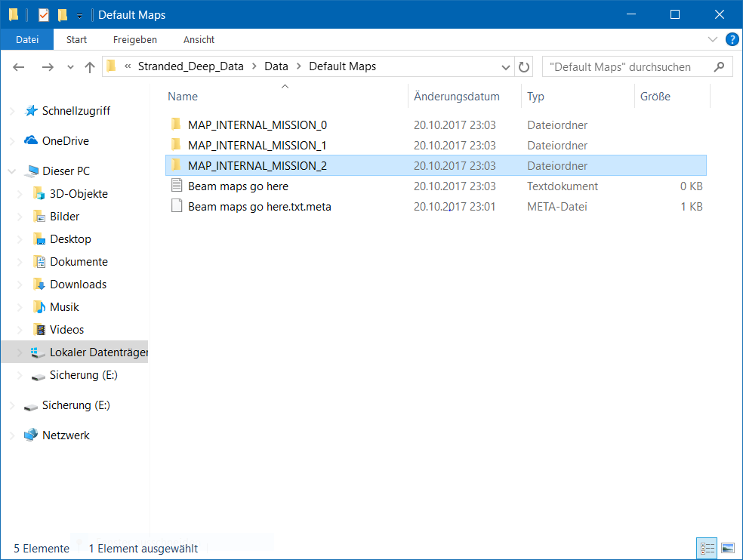The image size is (743, 560).
Task: Open the Datei menu tab
Action: [27, 39]
